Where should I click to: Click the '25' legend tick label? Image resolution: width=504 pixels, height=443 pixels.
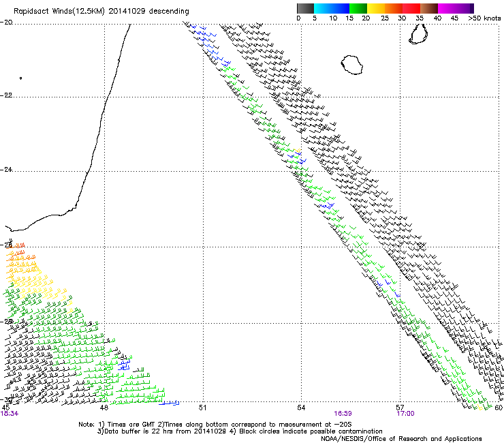(385, 18)
